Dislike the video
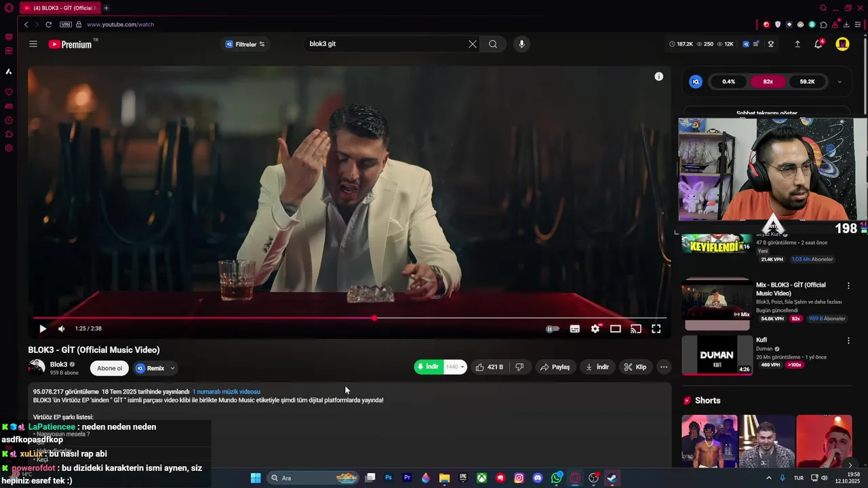The height and width of the screenshot is (488, 868). [x=519, y=367]
